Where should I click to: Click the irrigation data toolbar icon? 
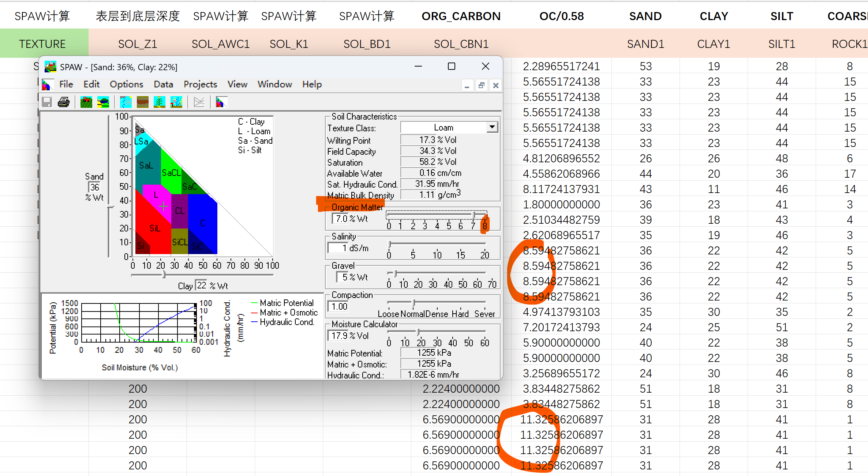(176, 102)
